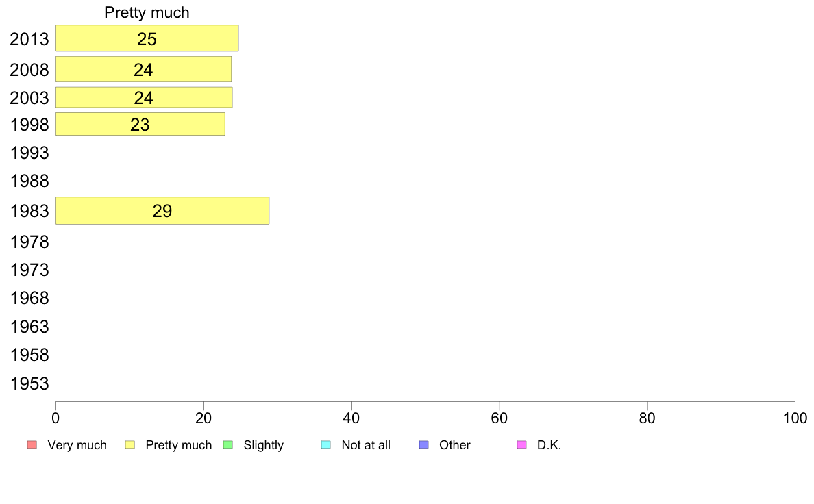Viewport: 814px width, 504px height.
Task: Click the 1993 year label
Action: (x=29, y=153)
